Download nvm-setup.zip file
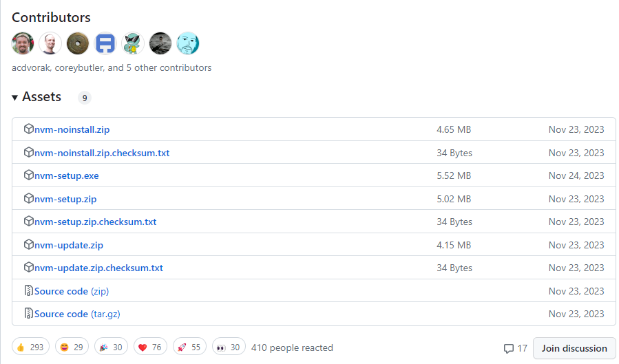619x364 pixels. click(65, 199)
